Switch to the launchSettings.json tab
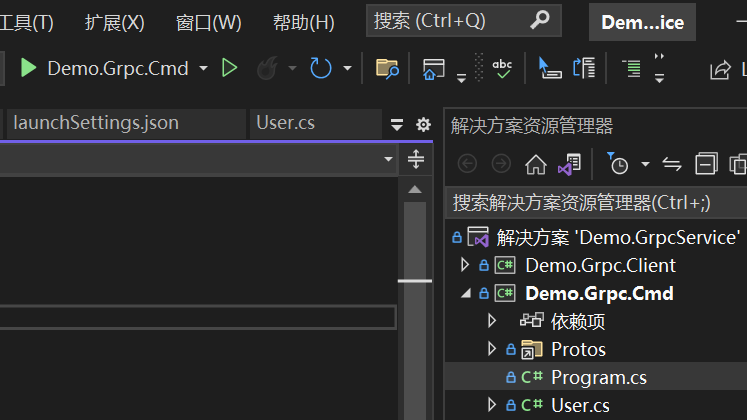This screenshot has height=420, width=747. pos(96,123)
